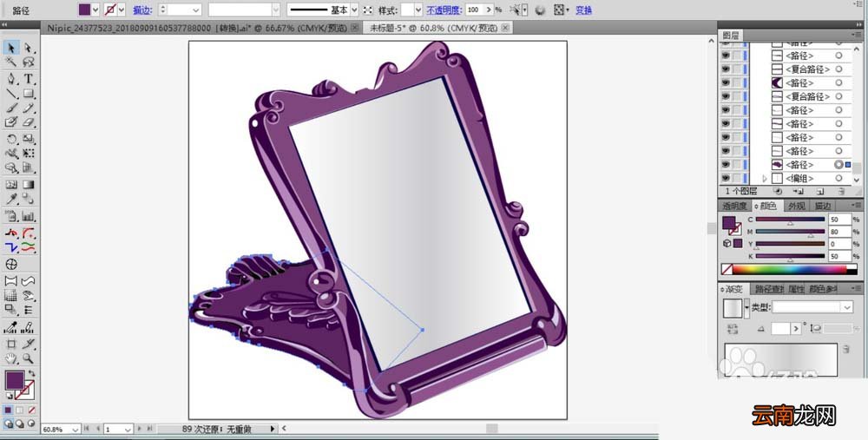Open the fill color dropdown in control bar

point(95,10)
